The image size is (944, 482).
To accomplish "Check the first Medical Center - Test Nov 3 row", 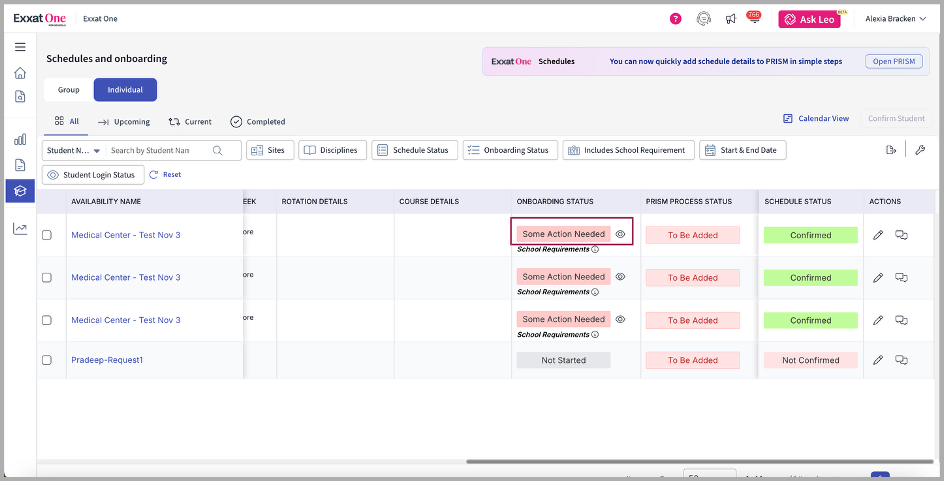I will (x=47, y=235).
